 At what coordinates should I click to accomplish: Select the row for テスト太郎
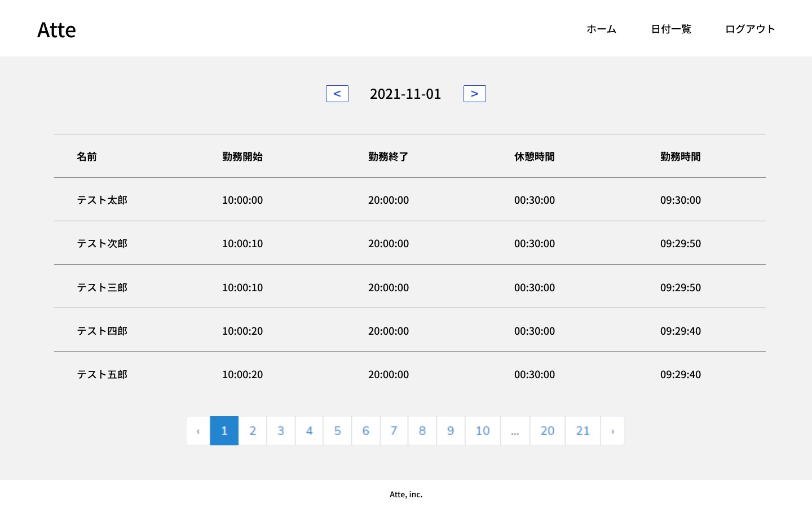point(102,200)
